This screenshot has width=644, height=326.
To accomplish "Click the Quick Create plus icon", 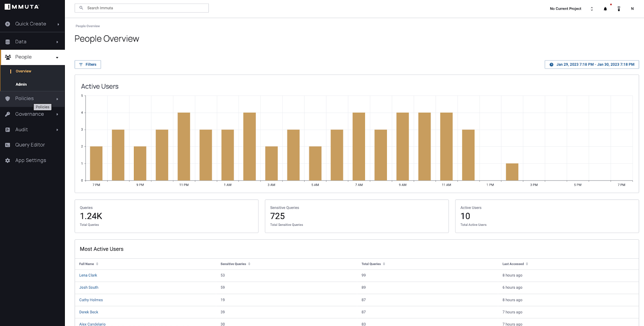I will point(7,24).
